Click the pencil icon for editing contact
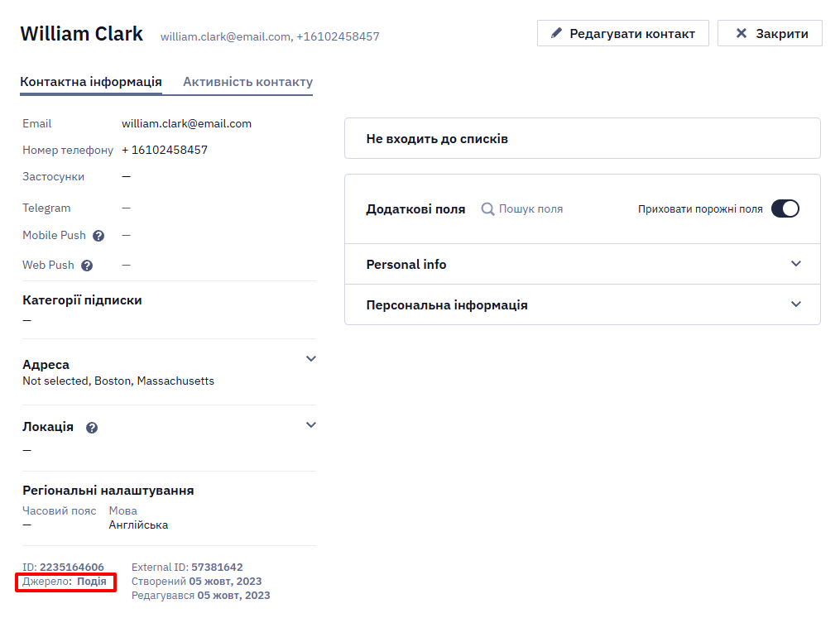The image size is (840, 618). (x=557, y=33)
